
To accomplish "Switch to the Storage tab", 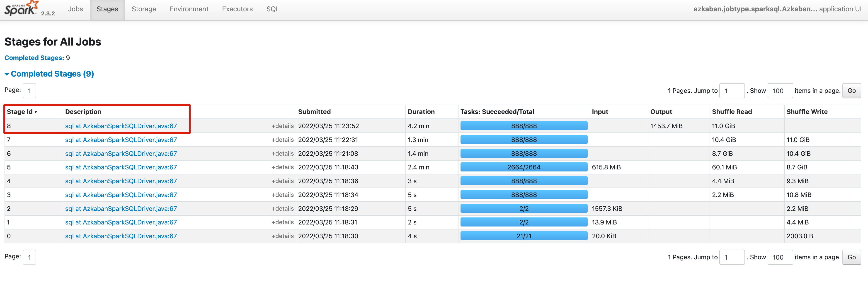I will click(x=143, y=9).
